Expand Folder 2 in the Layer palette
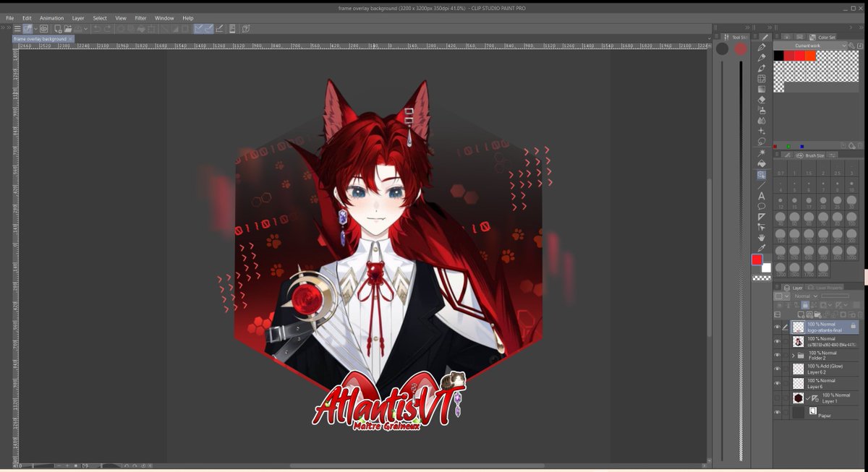The height and width of the screenshot is (472, 868). tap(793, 354)
